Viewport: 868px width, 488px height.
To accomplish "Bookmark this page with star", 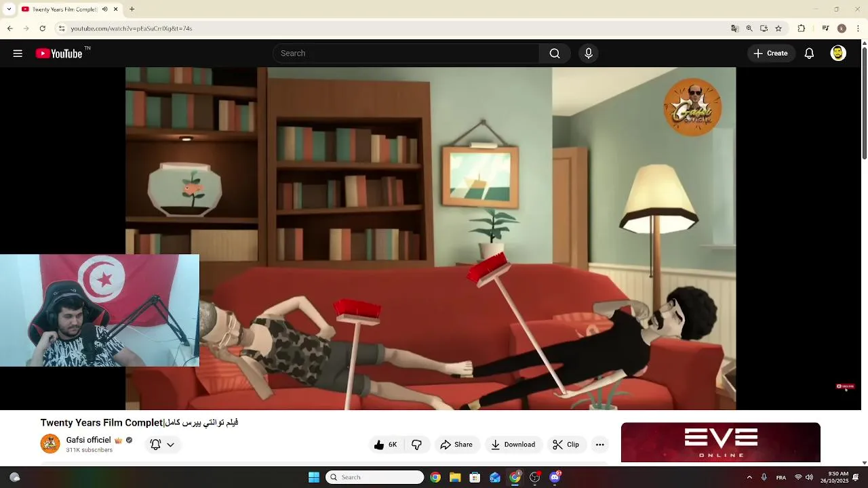I will tap(778, 28).
